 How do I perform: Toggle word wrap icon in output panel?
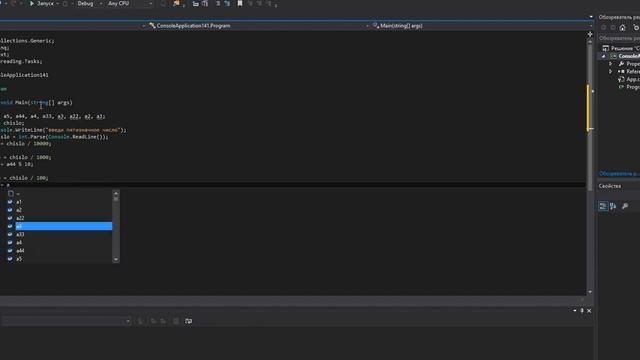click(x=188, y=321)
